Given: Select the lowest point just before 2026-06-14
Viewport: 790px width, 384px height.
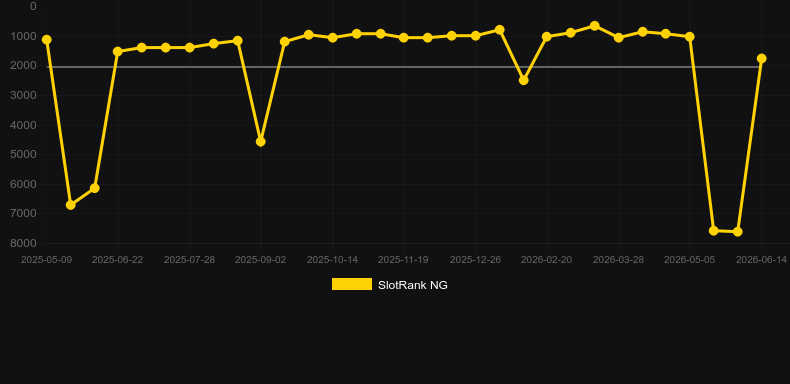Looking at the screenshot, I should pos(738,232).
